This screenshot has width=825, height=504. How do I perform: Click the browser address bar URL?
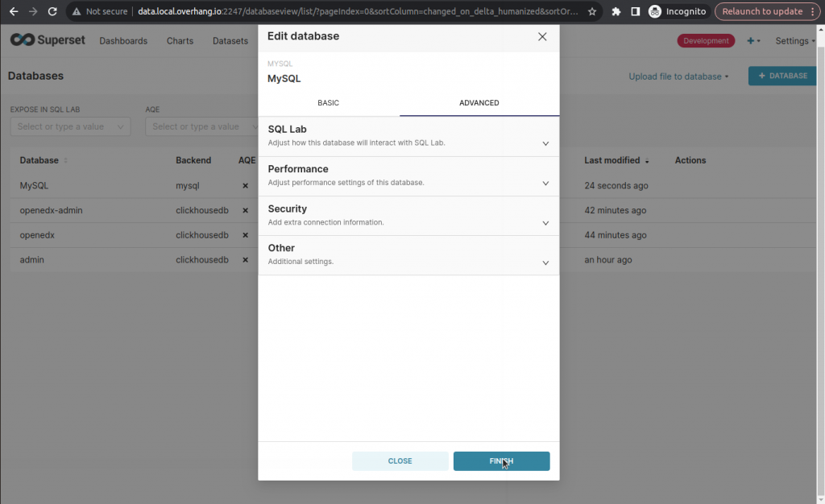pyautogui.click(x=358, y=11)
